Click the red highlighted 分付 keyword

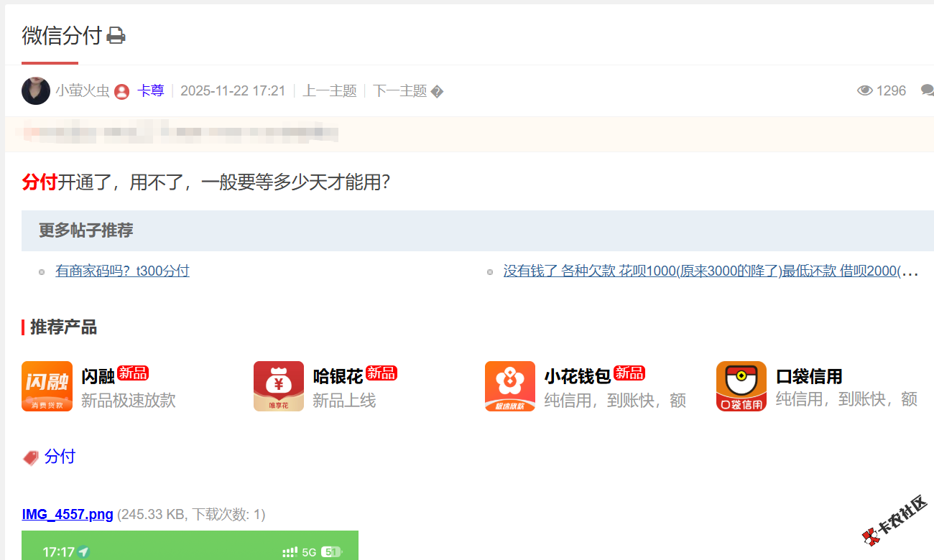[40, 182]
